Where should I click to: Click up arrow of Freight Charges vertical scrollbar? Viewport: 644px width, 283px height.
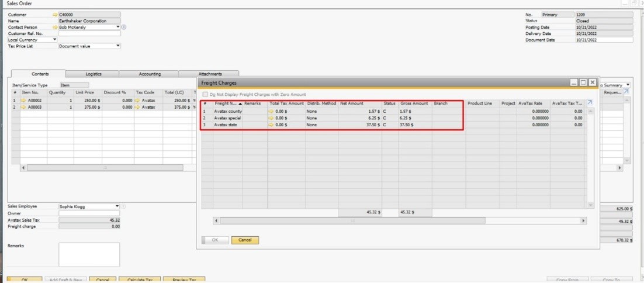point(591,111)
